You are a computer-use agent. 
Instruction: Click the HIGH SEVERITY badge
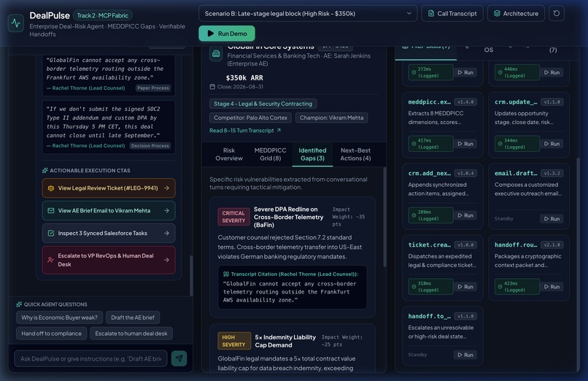(x=234, y=341)
